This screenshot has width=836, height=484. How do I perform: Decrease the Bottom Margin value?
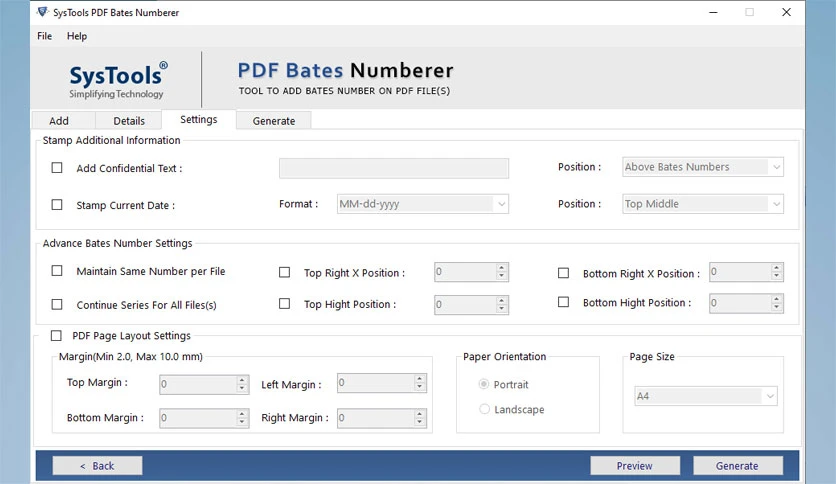coord(242,422)
